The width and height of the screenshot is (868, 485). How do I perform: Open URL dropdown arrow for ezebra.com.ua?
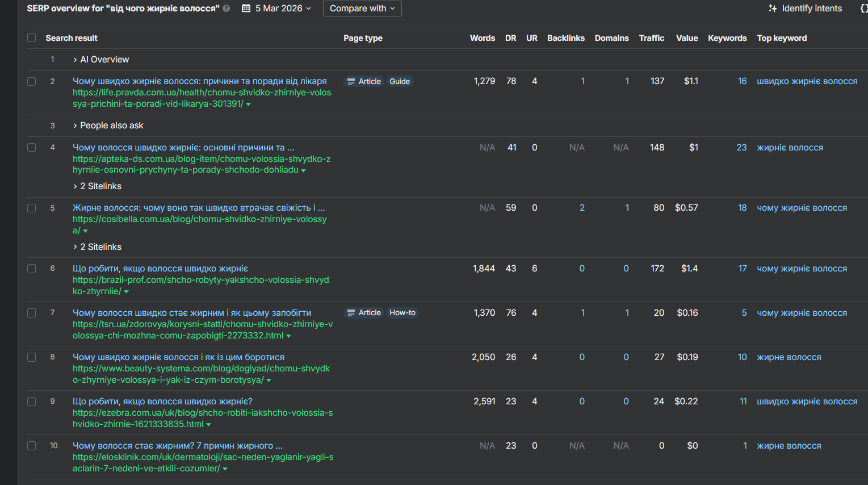(209, 425)
